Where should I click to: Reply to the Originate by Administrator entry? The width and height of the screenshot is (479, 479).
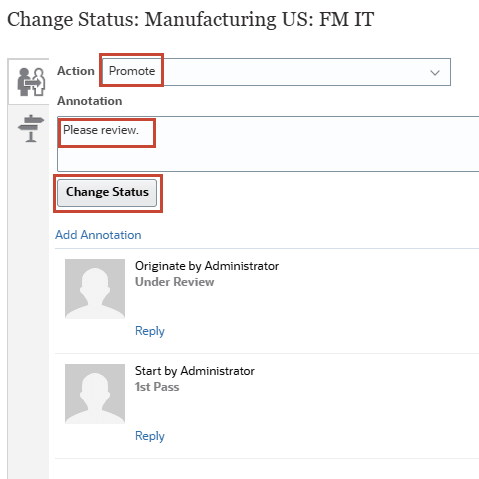click(x=150, y=331)
